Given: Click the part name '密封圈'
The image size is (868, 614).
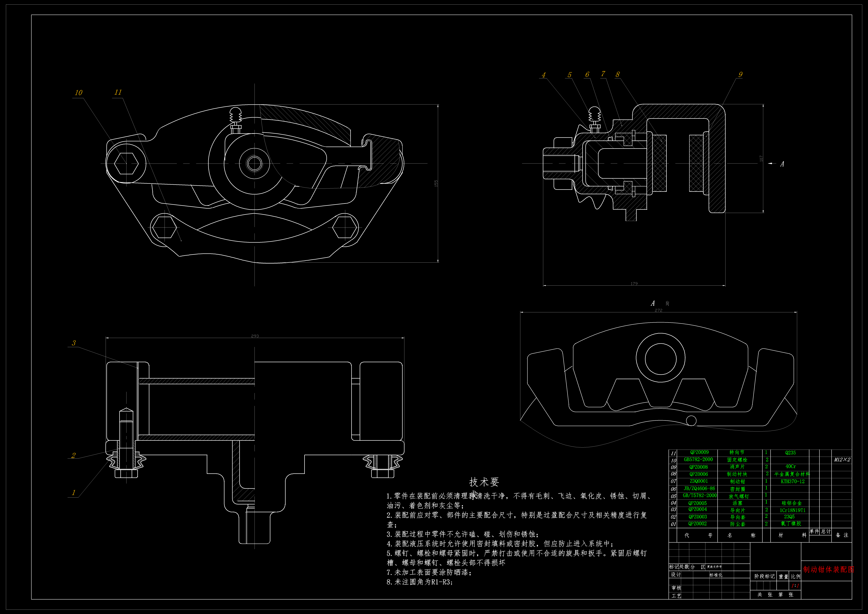Looking at the screenshot, I should pyautogui.click(x=738, y=489).
